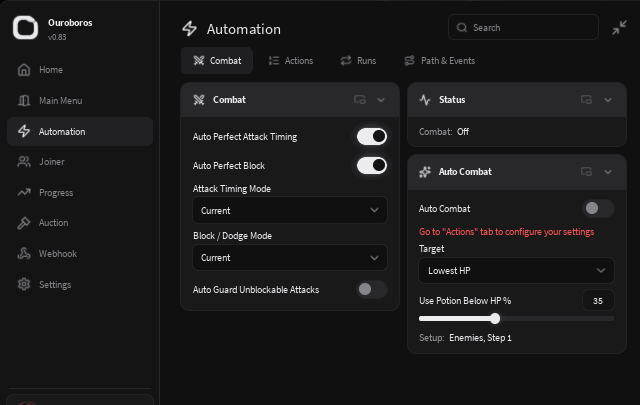
Task: Click the Ouroboros logo icon
Action: click(25, 27)
